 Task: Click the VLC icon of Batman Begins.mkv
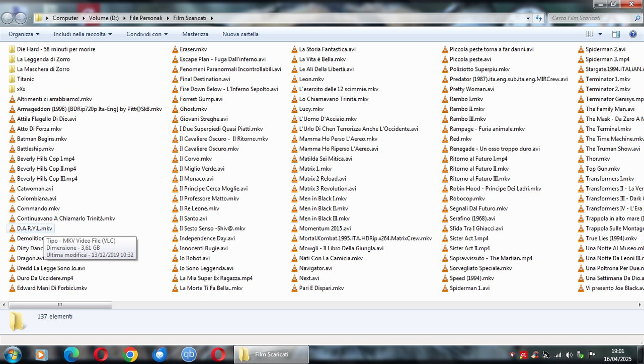pos(12,139)
